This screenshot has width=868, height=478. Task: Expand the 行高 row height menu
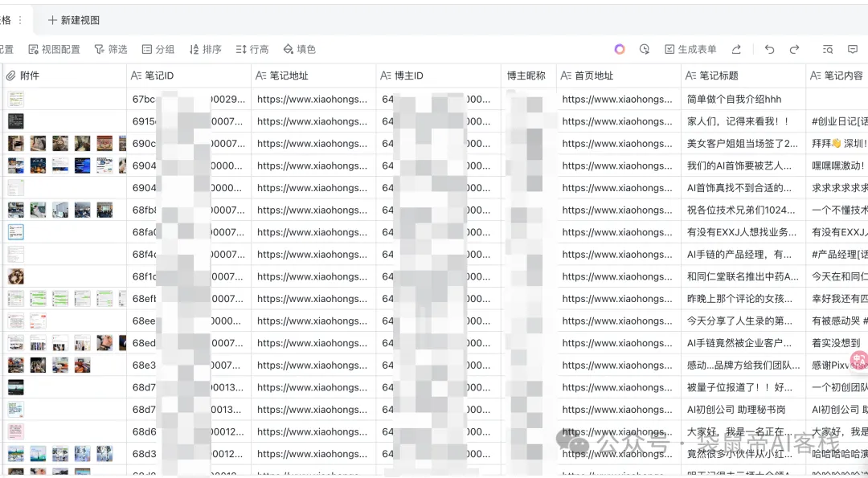[252, 49]
